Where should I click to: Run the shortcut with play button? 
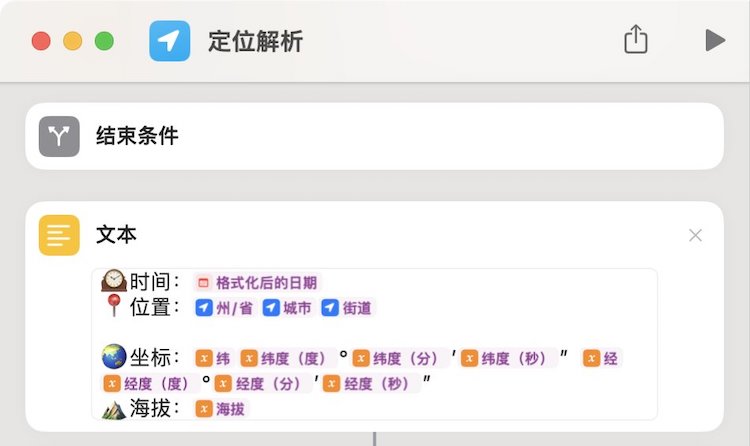coord(714,40)
